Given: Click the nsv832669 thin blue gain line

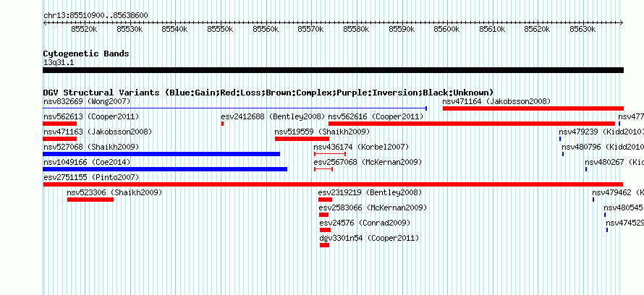Looking at the screenshot, I should click(x=235, y=108).
